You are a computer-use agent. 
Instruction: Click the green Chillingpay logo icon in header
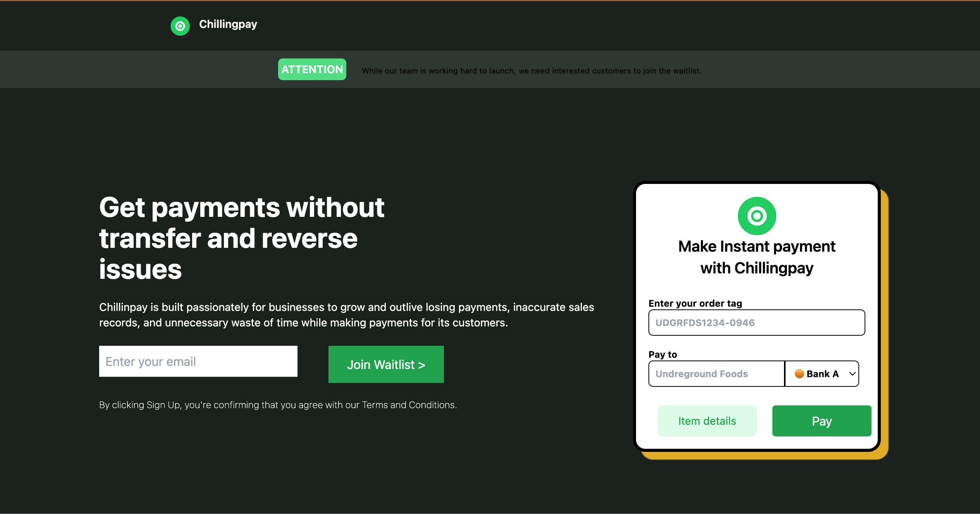pos(180,26)
